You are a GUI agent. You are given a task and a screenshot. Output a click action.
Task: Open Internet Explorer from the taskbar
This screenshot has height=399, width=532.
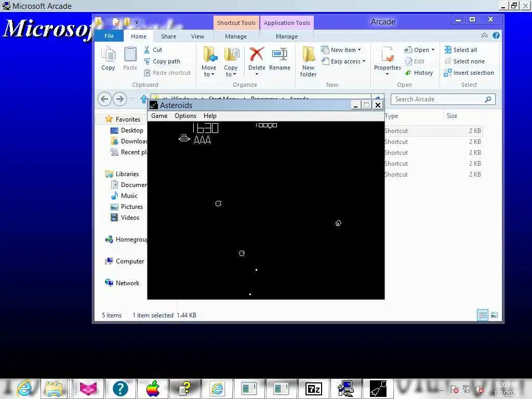pos(24,389)
